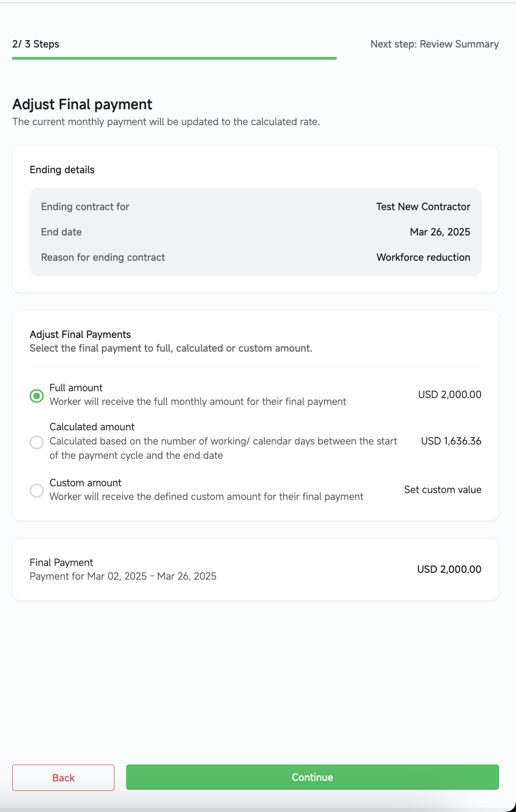Image resolution: width=516 pixels, height=812 pixels.
Task: Click the Test New Contractor name
Action: [423, 206]
